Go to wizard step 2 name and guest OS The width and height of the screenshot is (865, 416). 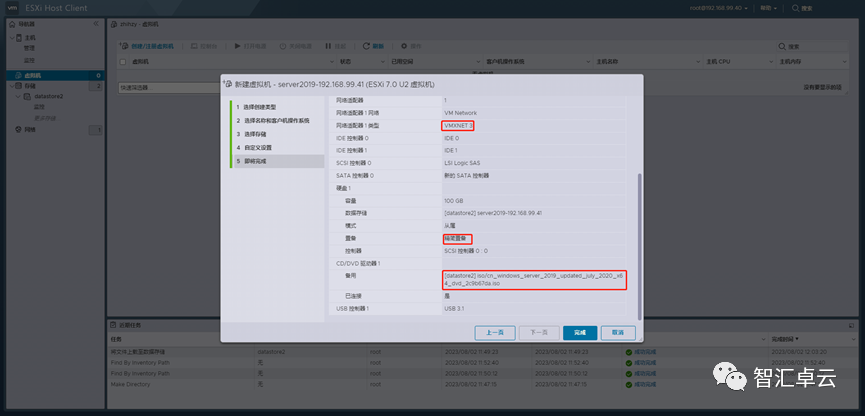tap(277, 120)
